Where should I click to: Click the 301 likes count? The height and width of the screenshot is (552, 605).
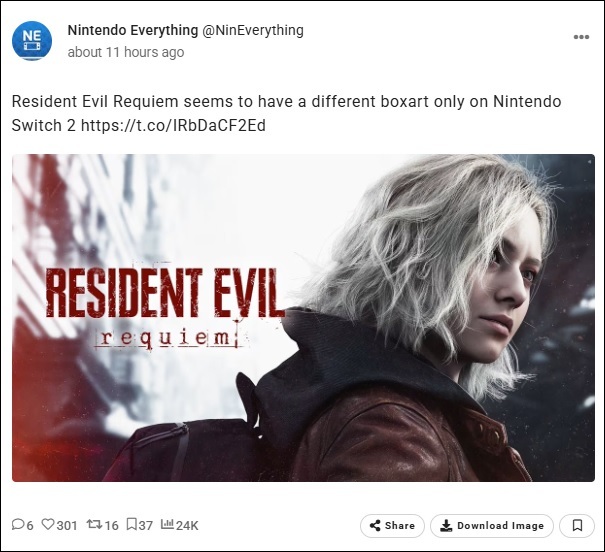[x=67, y=525]
